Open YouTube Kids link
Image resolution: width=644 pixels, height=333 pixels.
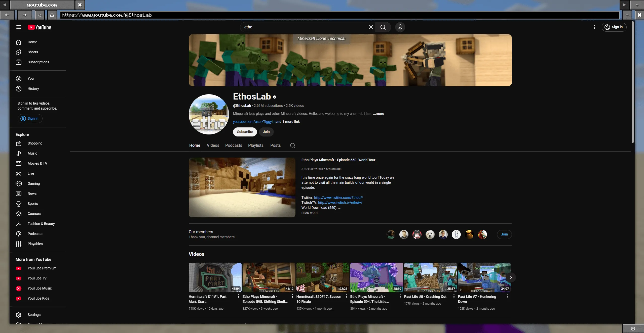coord(38,298)
